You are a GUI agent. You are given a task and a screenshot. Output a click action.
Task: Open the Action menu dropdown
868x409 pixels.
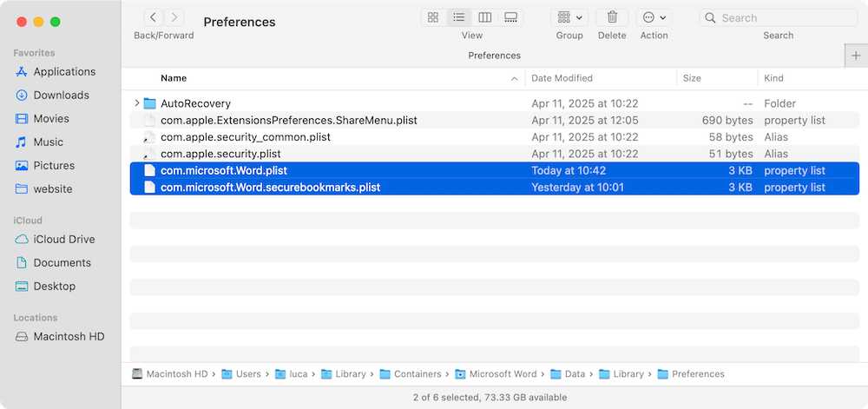click(654, 17)
